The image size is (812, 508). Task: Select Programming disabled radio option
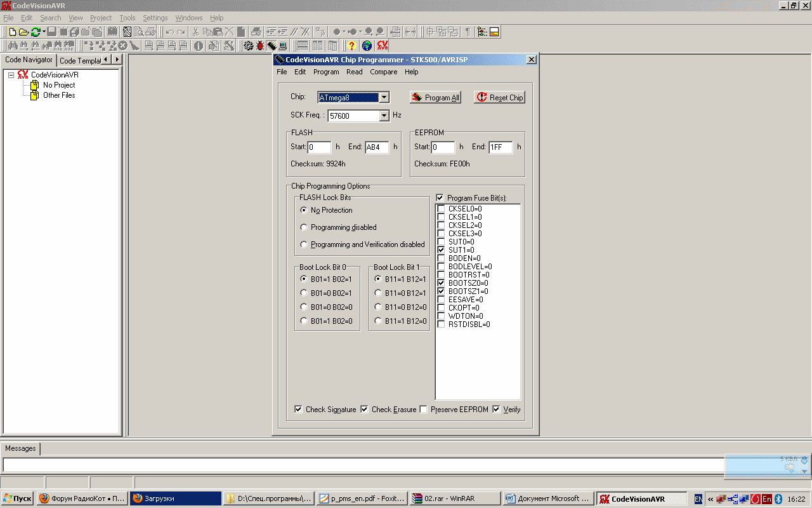point(304,227)
